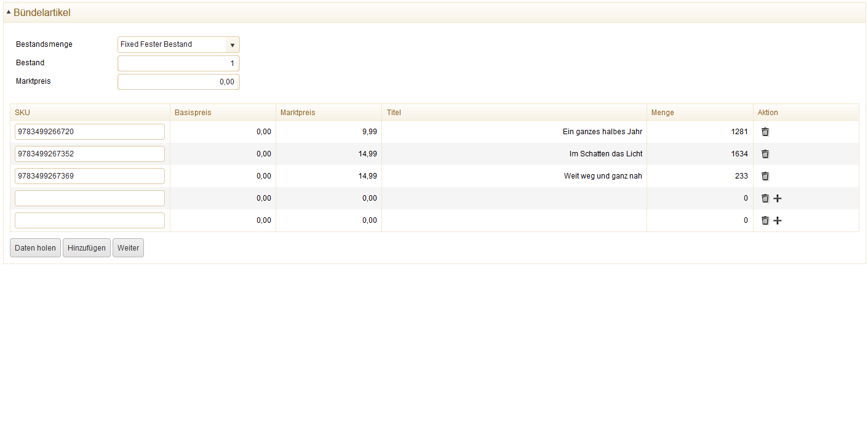Viewport: 868px width, 434px height.
Task: Select title Weit weg und ganz nah
Action: (603, 176)
